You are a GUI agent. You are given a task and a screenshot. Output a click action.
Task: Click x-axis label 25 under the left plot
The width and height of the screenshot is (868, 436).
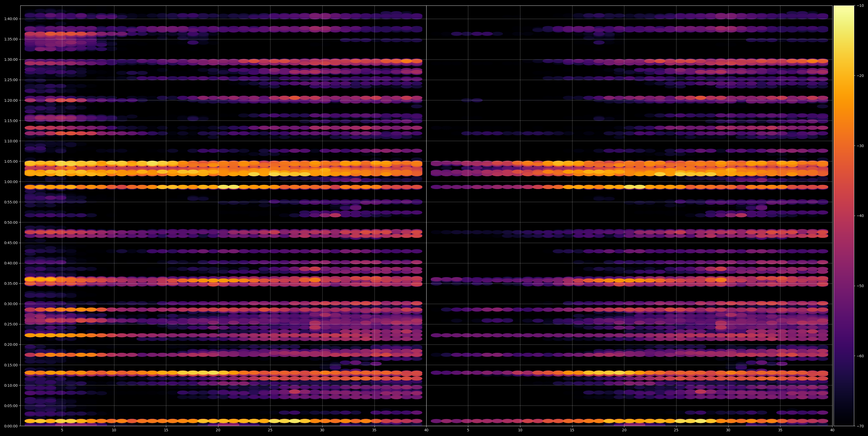tap(270, 430)
